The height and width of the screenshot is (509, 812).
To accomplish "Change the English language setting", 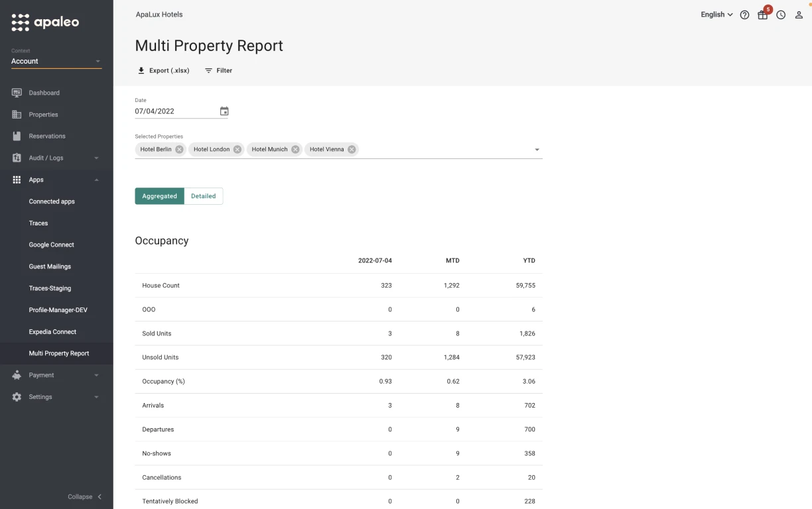I will click(716, 15).
